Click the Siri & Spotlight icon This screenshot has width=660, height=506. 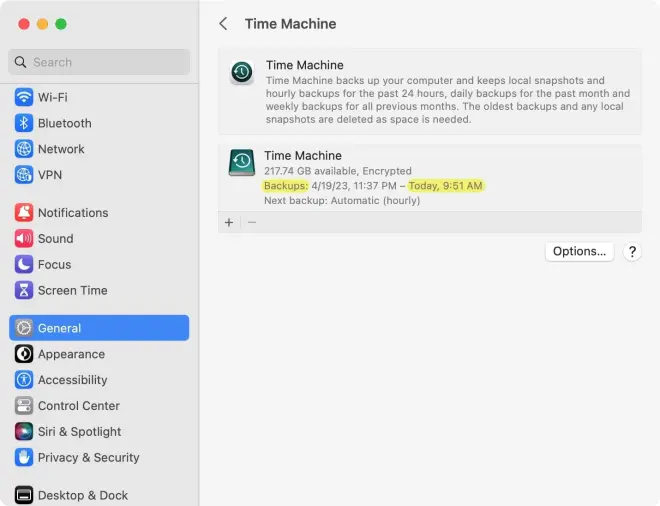click(x=24, y=431)
